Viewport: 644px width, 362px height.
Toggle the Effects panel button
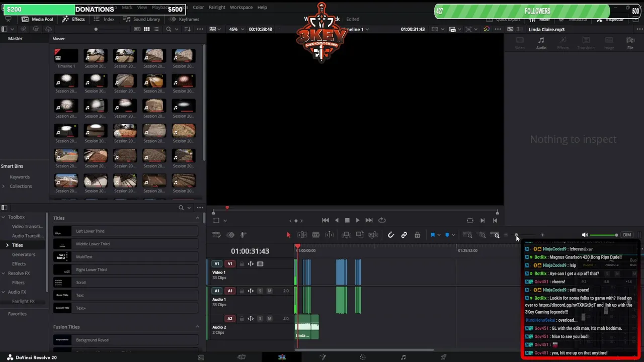point(73,19)
